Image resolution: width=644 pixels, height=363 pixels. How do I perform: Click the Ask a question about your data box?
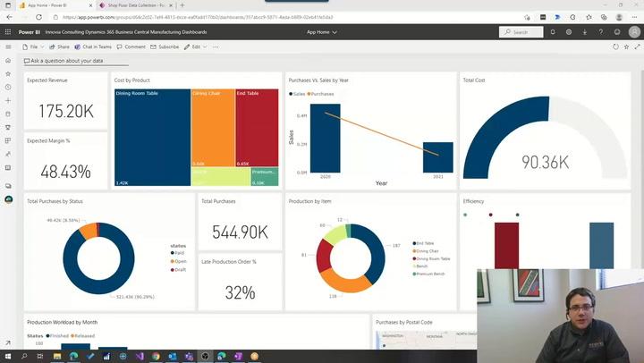tap(76, 61)
